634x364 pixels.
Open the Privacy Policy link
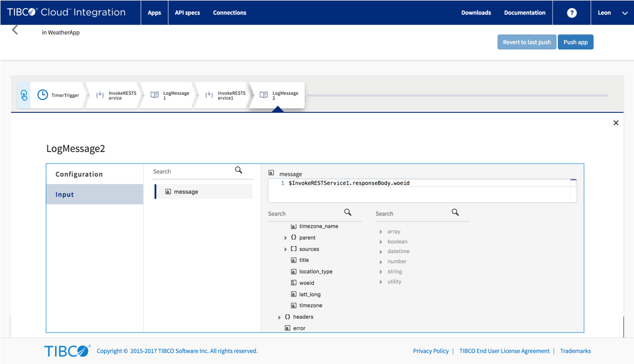point(431,351)
